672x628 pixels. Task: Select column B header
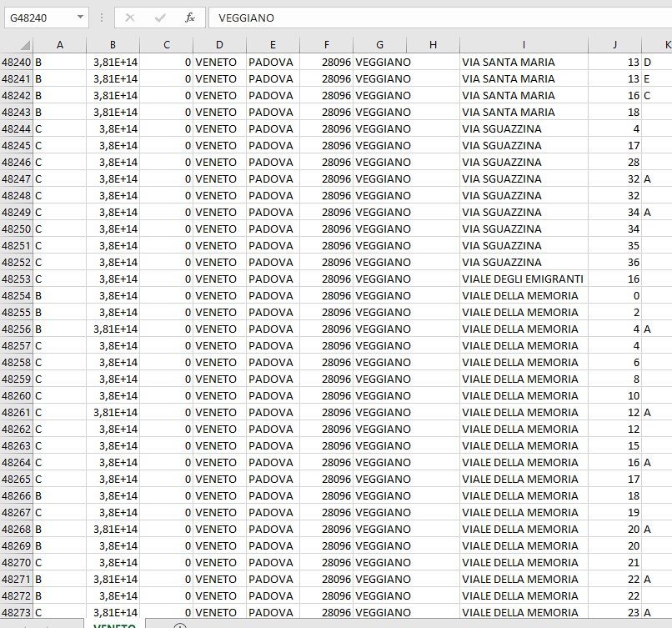point(113,45)
